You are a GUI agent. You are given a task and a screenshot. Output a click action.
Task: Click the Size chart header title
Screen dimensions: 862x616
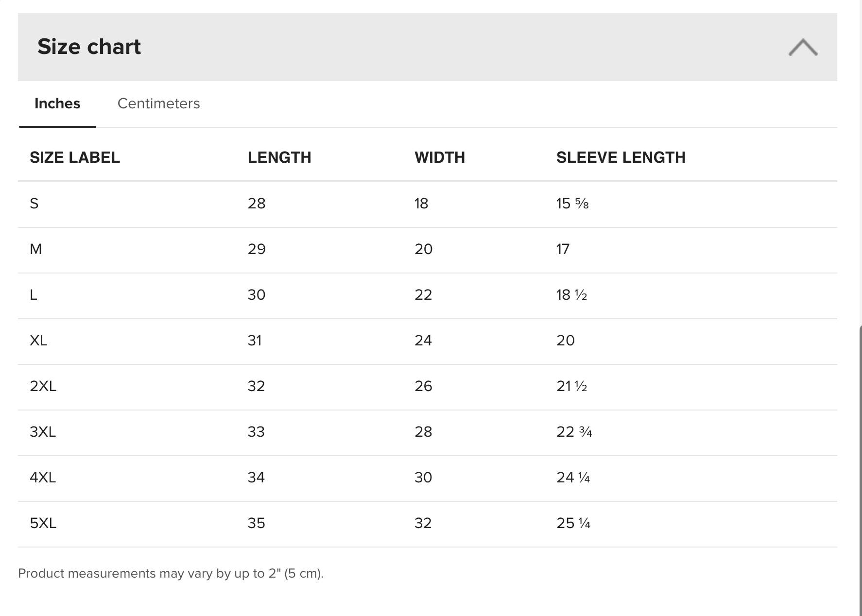tap(89, 47)
